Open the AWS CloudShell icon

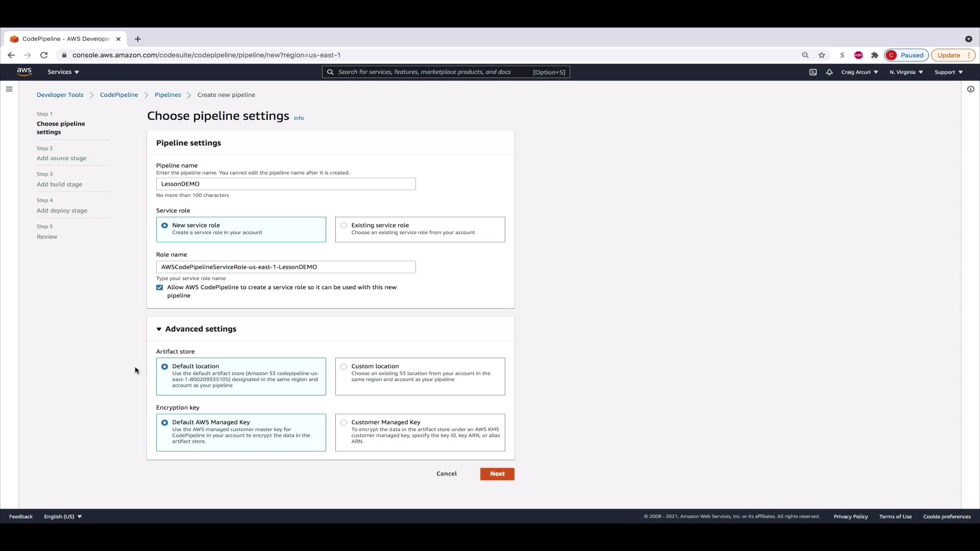(813, 72)
